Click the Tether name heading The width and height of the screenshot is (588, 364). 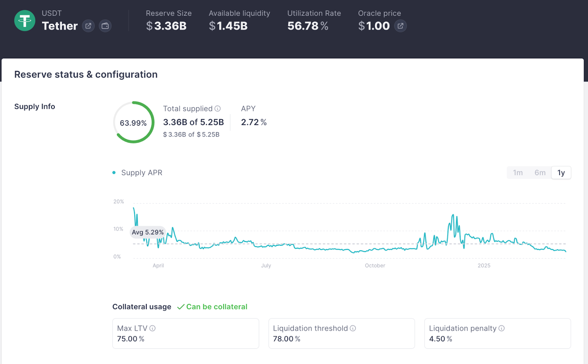click(x=60, y=26)
